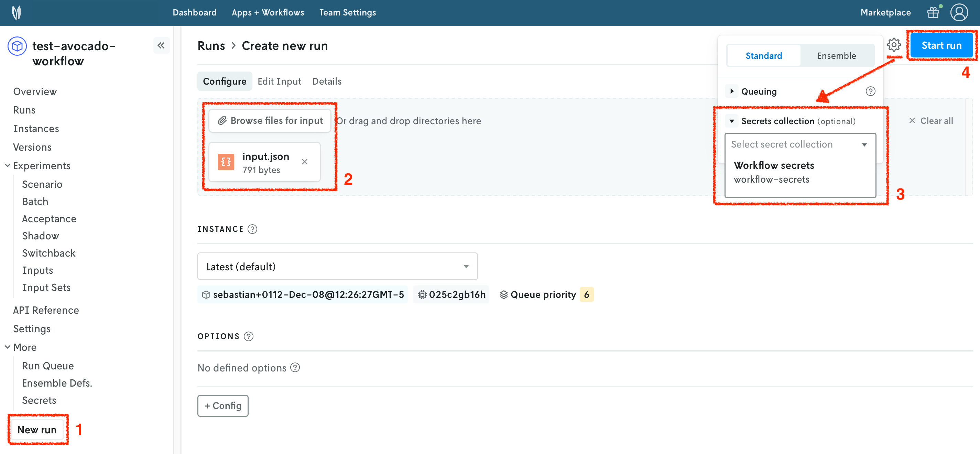Remove input.json with its X icon
This screenshot has width=980, height=454.
pos(304,162)
